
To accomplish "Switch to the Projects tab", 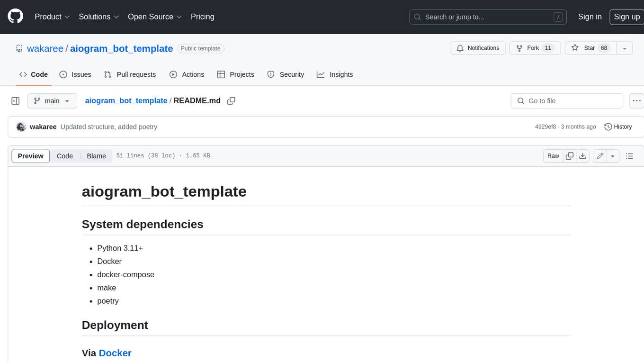I will (235, 74).
